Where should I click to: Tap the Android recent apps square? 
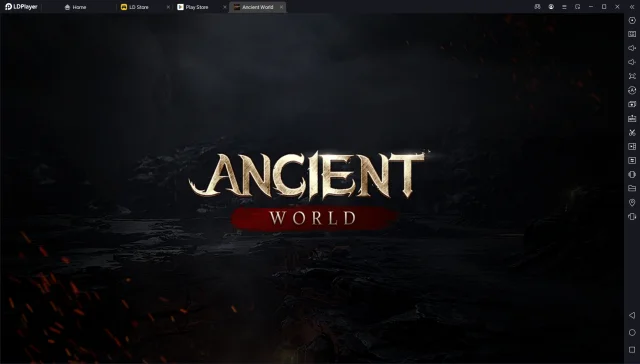(632, 350)
